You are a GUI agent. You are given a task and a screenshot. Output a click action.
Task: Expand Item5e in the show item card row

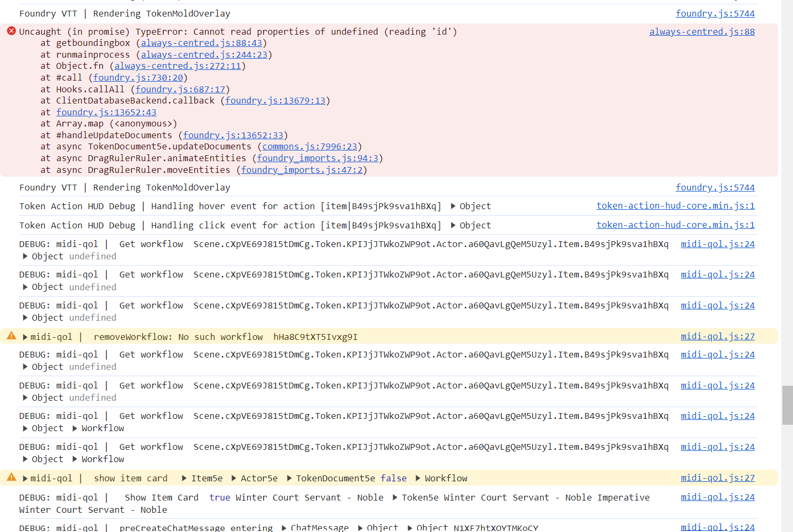click(x=185, y=478)
